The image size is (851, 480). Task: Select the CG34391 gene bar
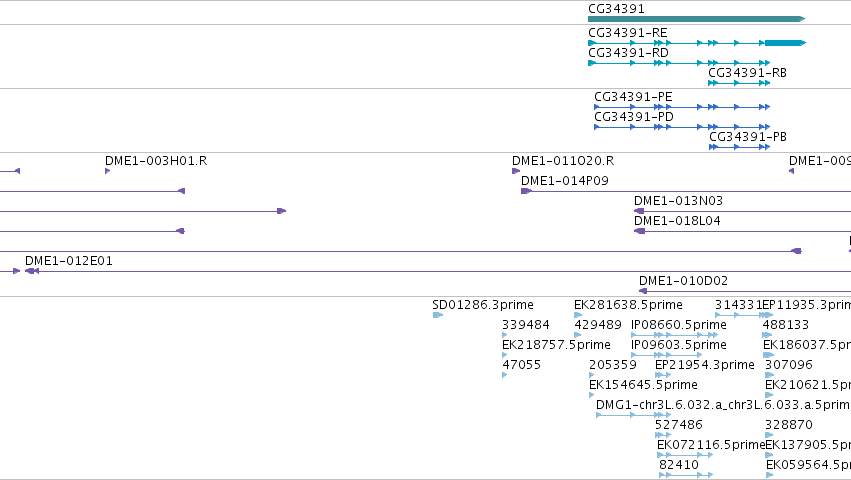click(x=696, y=19)
